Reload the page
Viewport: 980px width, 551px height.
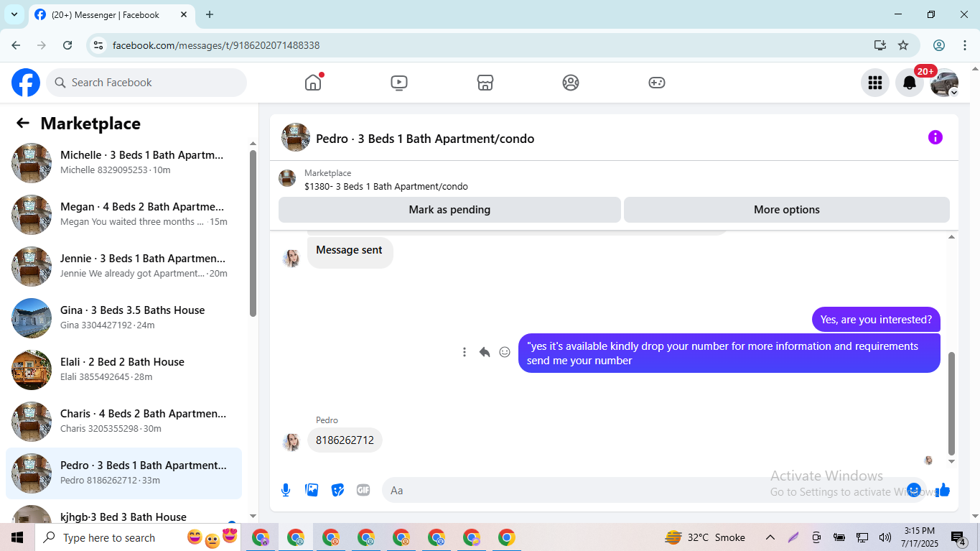click(x=67, y=45)
